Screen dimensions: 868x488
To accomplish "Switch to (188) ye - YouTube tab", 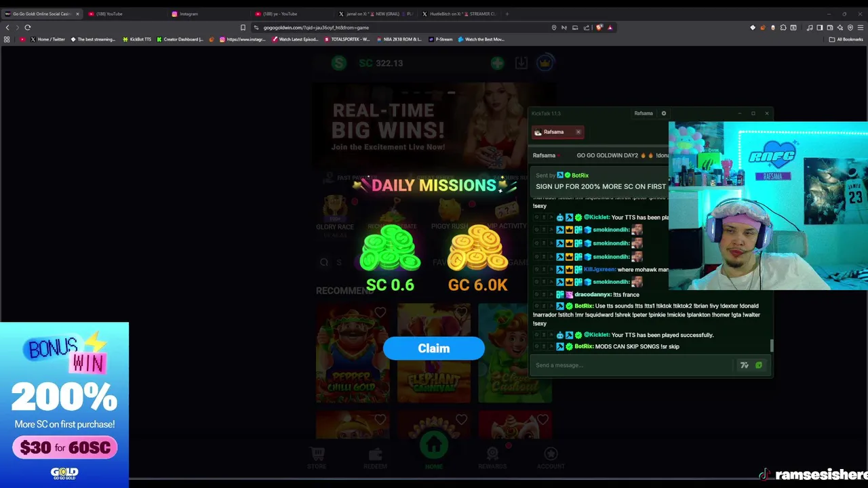I will point(292,14).
